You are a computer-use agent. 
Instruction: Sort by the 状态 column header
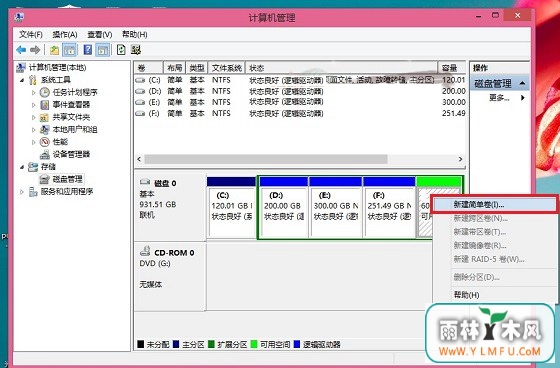[342, 68]
